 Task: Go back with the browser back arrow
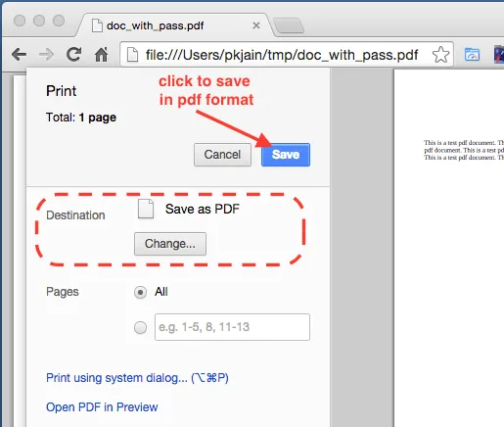(x=19, y=54)
